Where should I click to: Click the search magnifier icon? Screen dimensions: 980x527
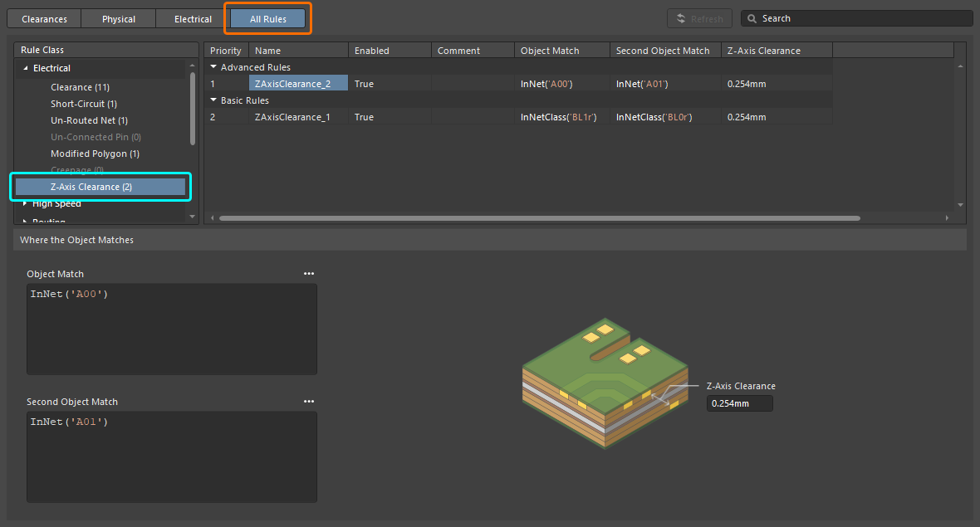(x=751, y=18)
